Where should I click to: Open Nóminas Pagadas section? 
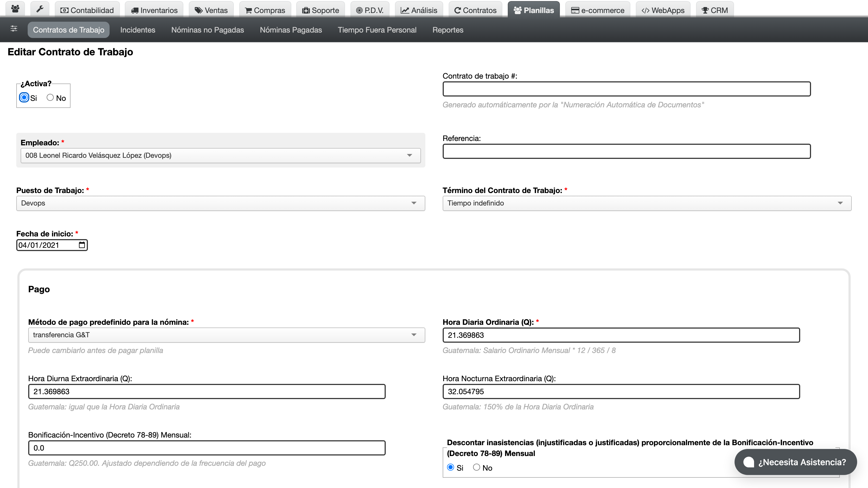(x=291, y=30)
